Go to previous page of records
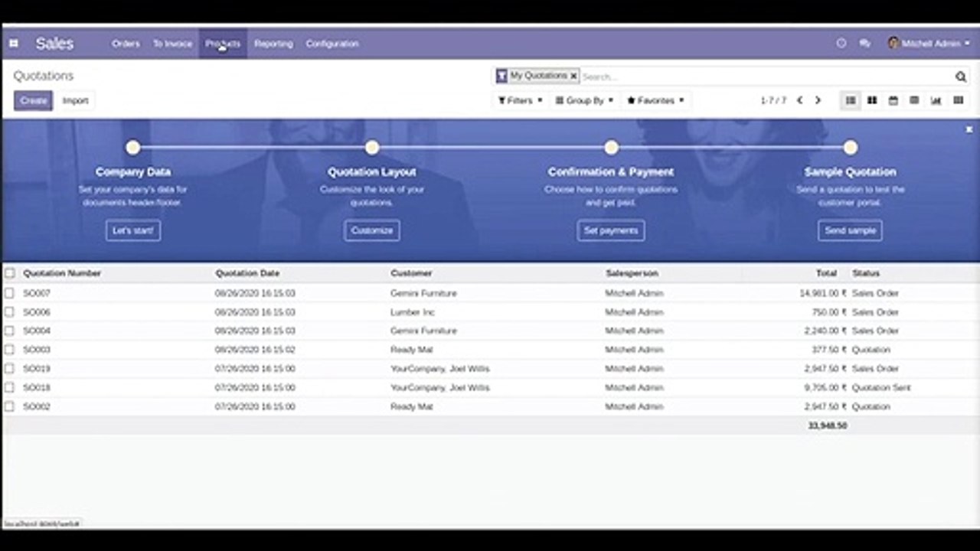 click(799, 100)
